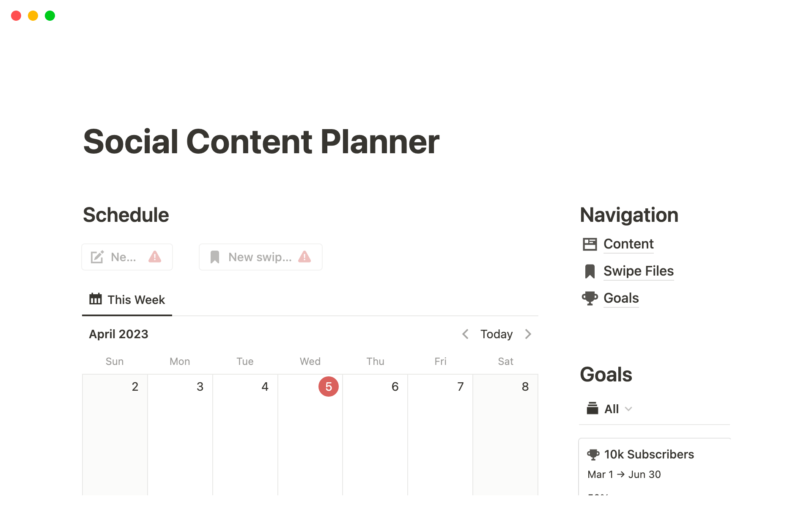The image size is (812, 508).
Task: Click the calendar icon beside This Week
Action: click(x=96, y=299)
